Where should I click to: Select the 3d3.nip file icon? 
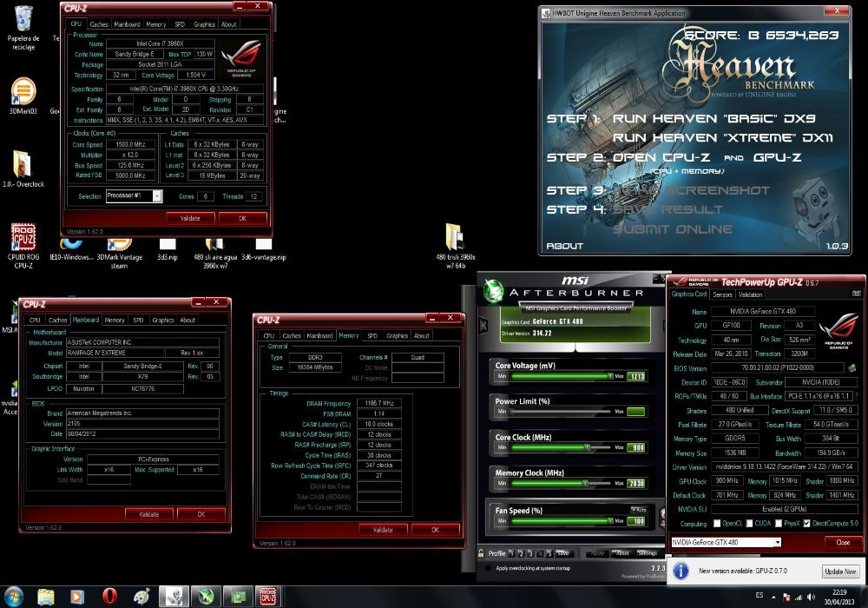[168, 250]
